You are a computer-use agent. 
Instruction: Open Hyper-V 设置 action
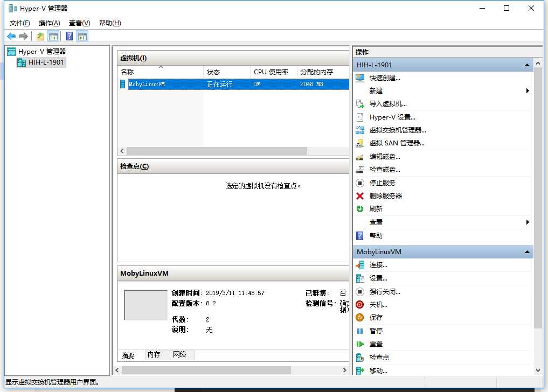[392, 117]
